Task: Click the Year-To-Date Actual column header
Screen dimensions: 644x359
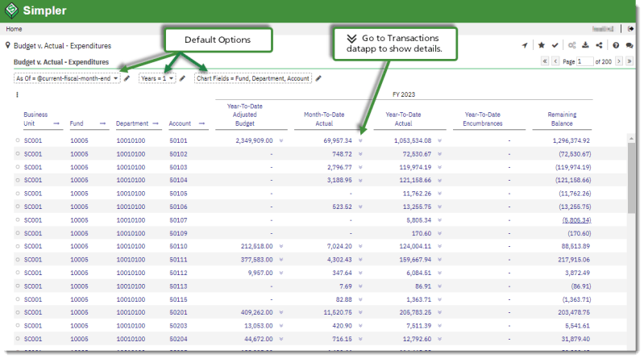Action: [x=403, y=119]
